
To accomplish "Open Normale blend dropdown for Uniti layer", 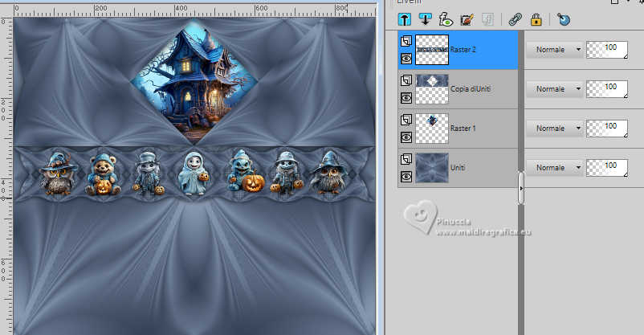I will [x=555, y=168].
